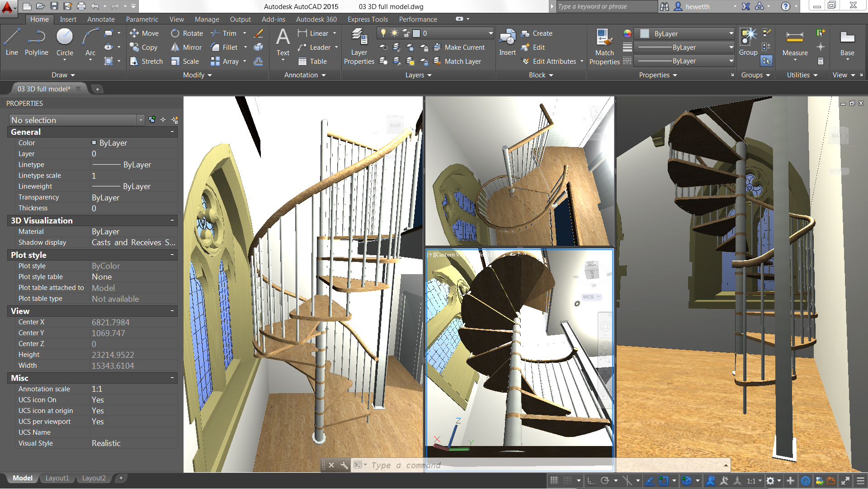Toggle UCS icon at origin

(98, 410)
